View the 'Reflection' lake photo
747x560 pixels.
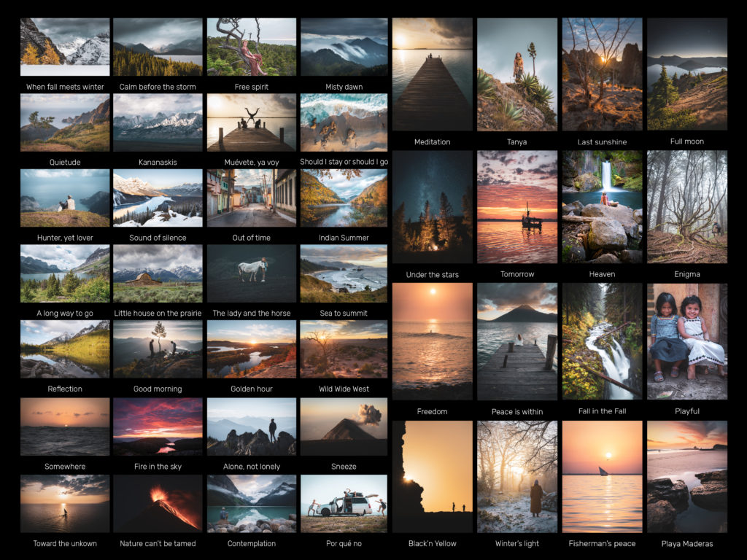tap(65, 349)
